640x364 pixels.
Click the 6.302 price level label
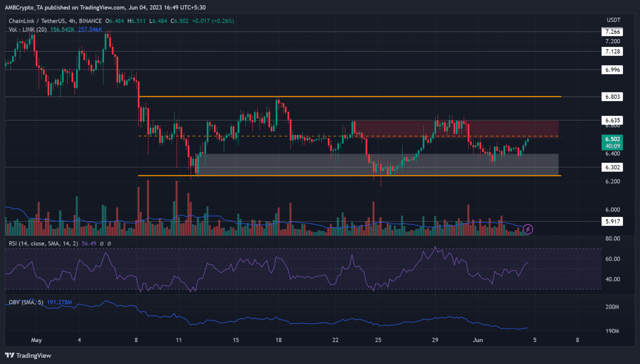tap(612, 167)
